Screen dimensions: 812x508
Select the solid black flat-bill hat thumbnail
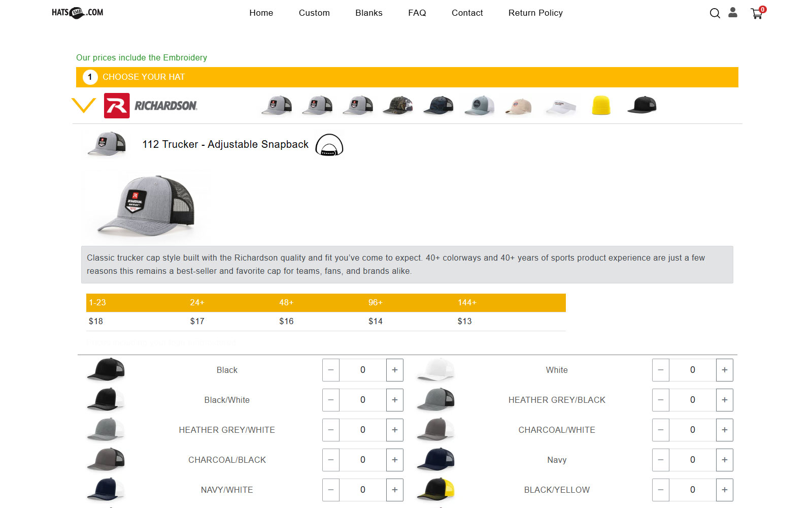641,105
